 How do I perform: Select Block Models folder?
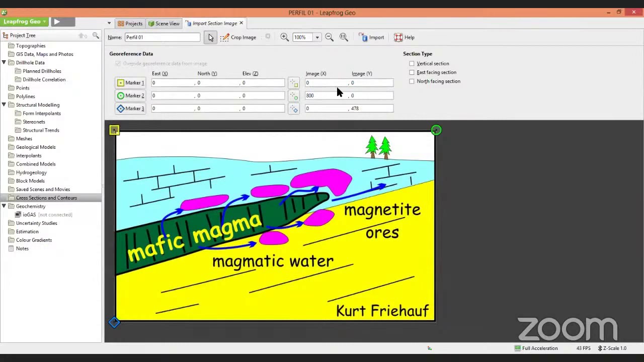click(x=30, y=181)
